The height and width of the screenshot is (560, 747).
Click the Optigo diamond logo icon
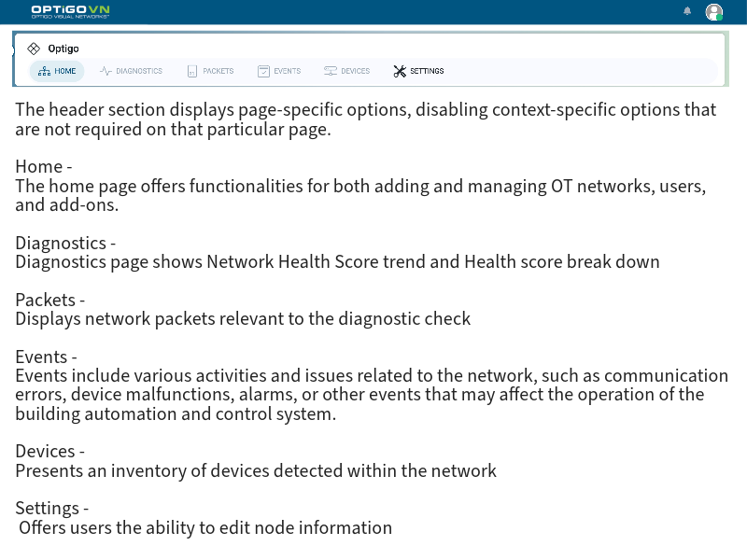(34, 48)
